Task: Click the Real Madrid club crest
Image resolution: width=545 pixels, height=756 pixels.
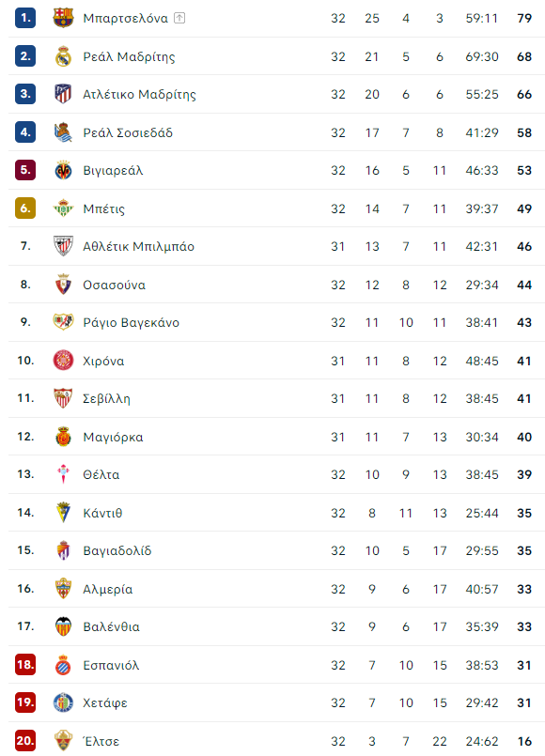Action: coord(63,56)
